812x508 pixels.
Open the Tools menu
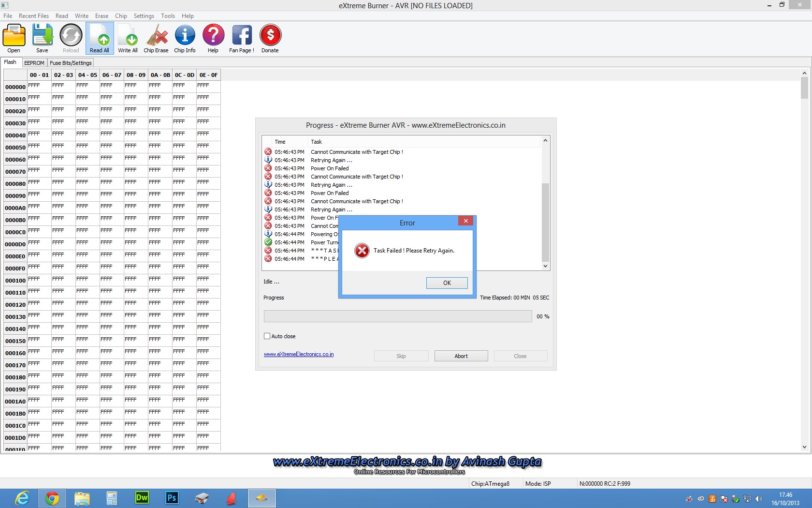(168, 16)
